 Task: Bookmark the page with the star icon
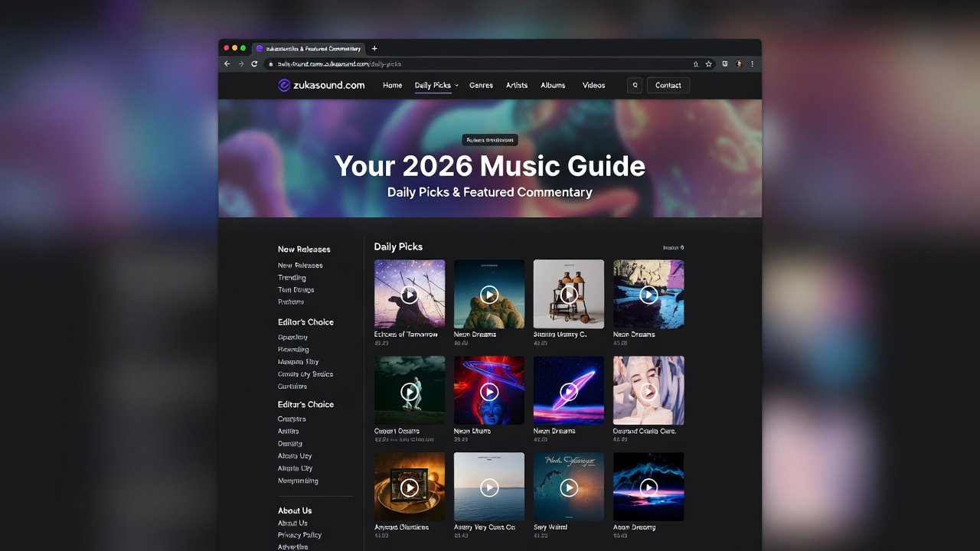(x=708, y=64)
